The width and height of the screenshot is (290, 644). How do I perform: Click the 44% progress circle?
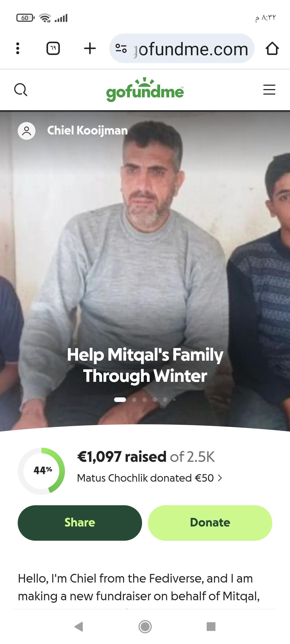(x=41, y=471)
